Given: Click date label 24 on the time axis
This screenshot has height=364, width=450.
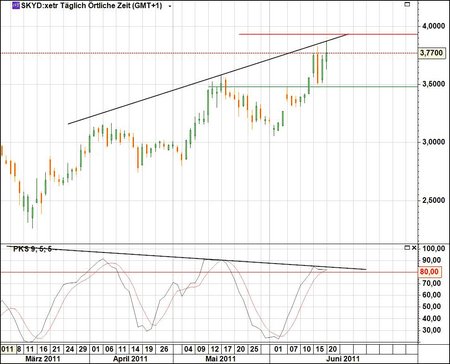Looking at the screenshot, I should point(70,349).
